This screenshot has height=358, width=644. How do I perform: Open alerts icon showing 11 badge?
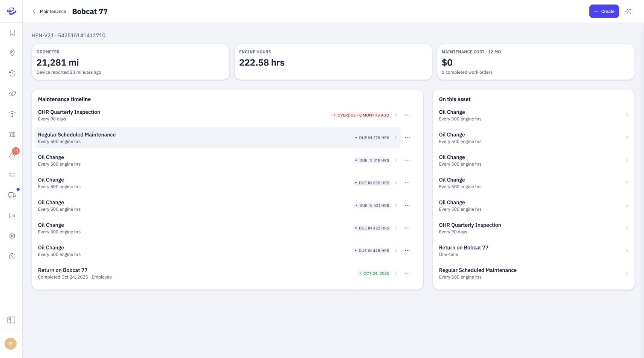pos(12,155)
